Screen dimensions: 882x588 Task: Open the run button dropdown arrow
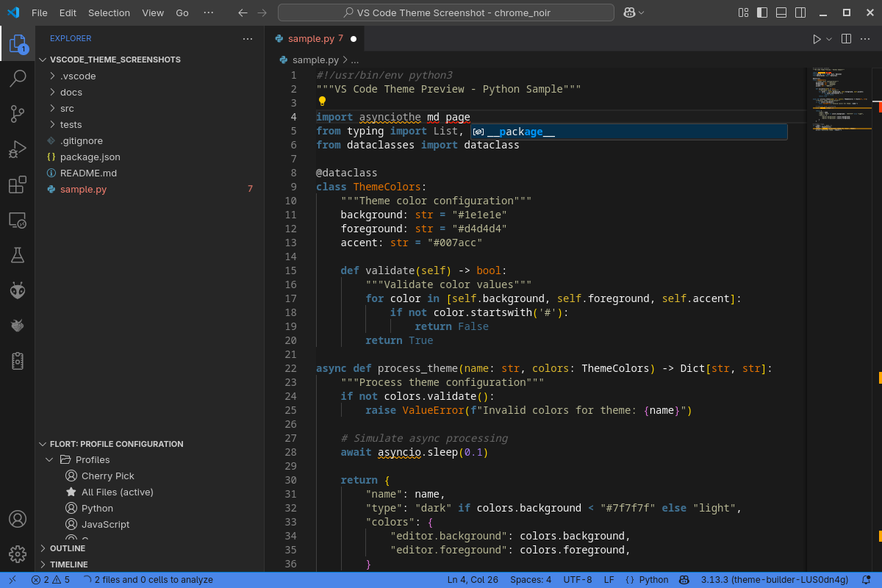[x=829, y=39]
